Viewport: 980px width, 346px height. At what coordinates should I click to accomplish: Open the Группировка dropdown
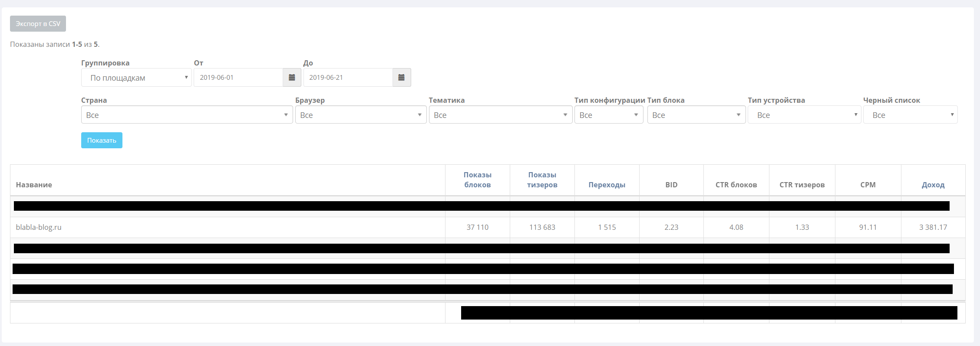pos(136,78)
